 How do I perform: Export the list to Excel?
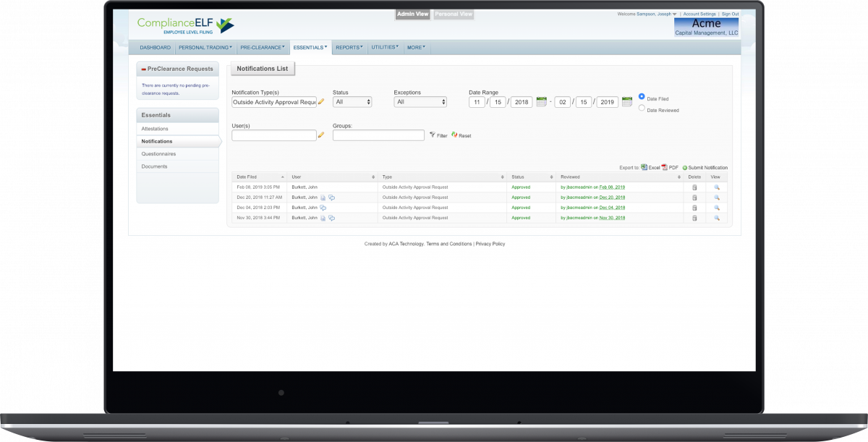pos(650,167)
